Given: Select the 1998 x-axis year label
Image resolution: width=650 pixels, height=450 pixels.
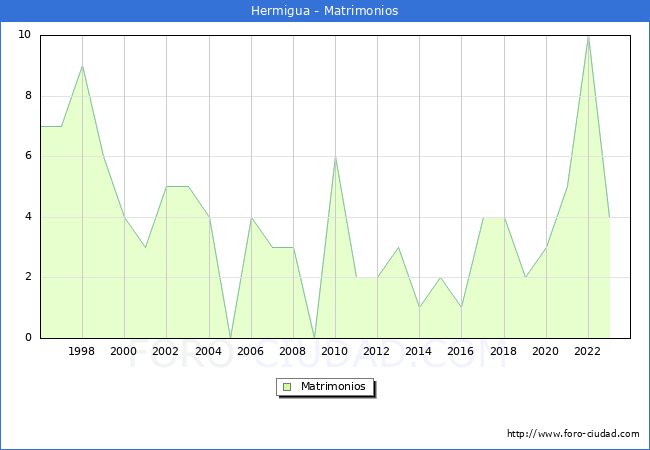Looking at the screenshot, I should (x=82, y=351).
